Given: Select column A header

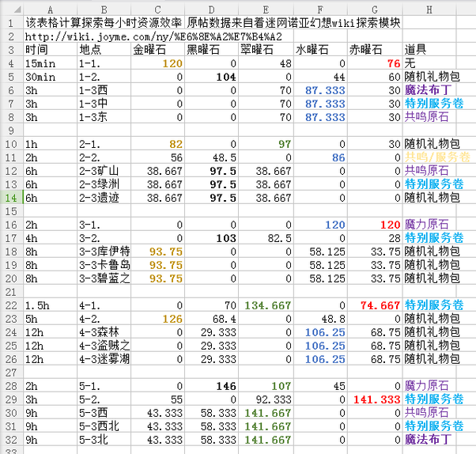Looking at the screenshot, I should click(x=51, y=10).
